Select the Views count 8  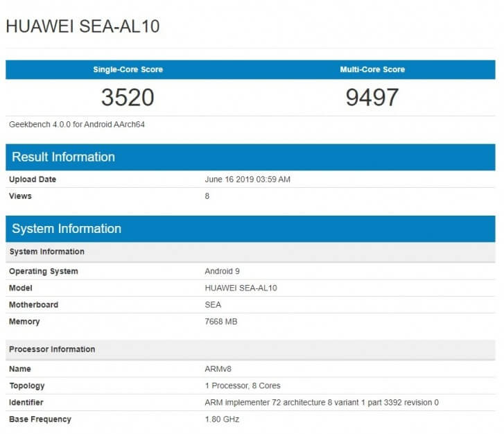tap(207, 196)
